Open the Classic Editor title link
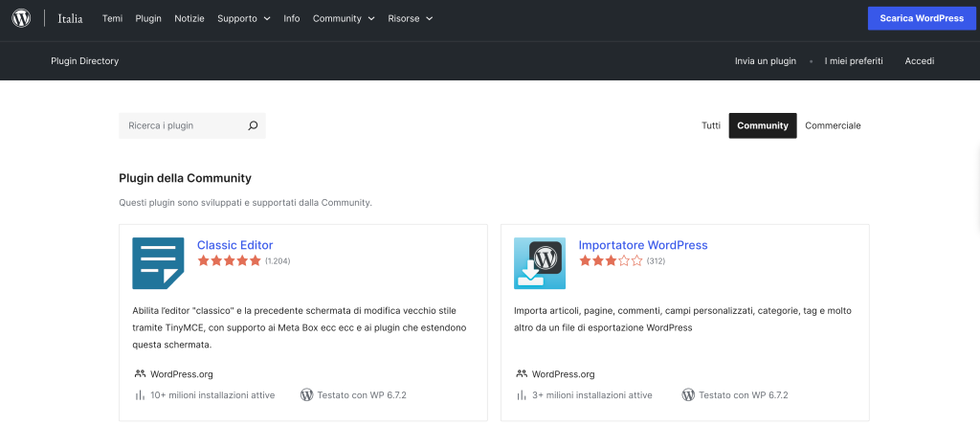The height and width of the screenshot is (426, 980). coord(234,245)
